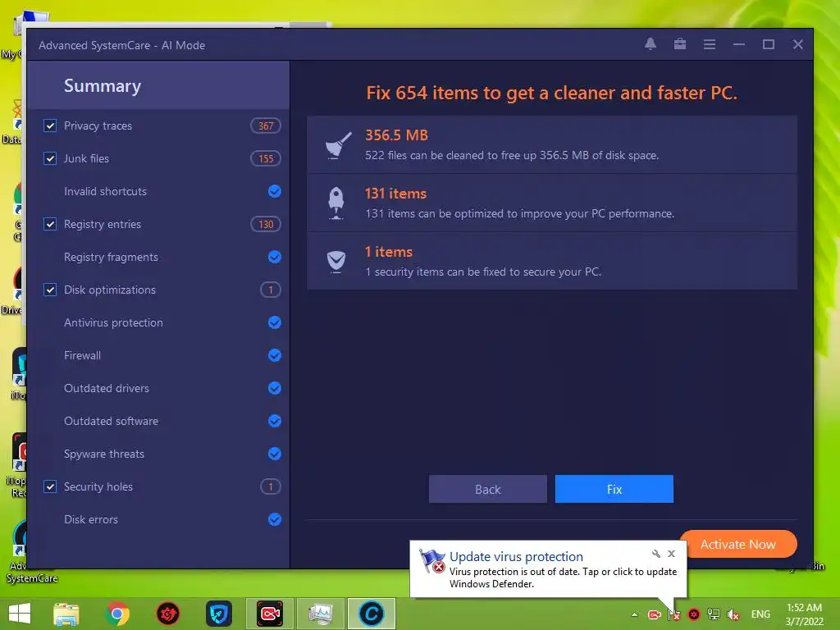840x630 pixels.
Task: Select Firewall label
Action: pyautogui.click(x=82, y=355)
